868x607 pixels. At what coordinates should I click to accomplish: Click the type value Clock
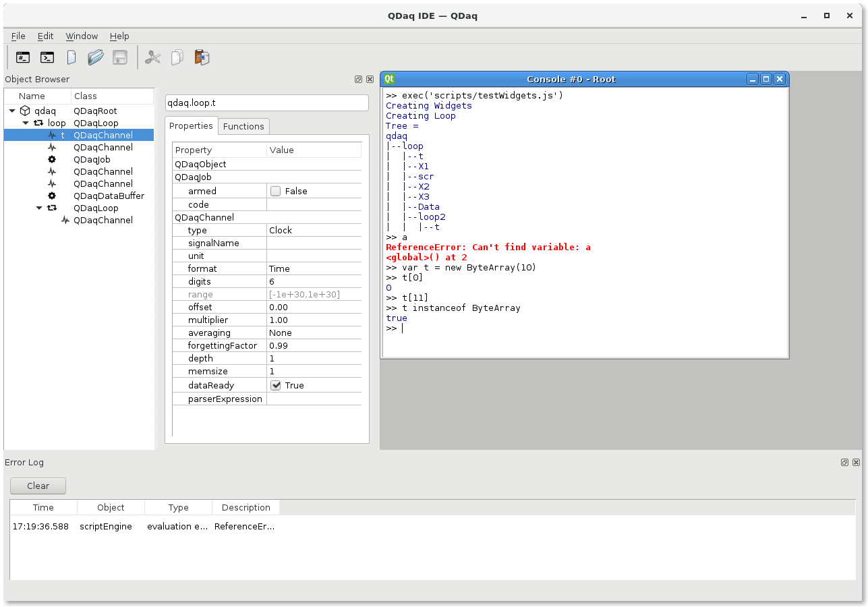point(314,230)
